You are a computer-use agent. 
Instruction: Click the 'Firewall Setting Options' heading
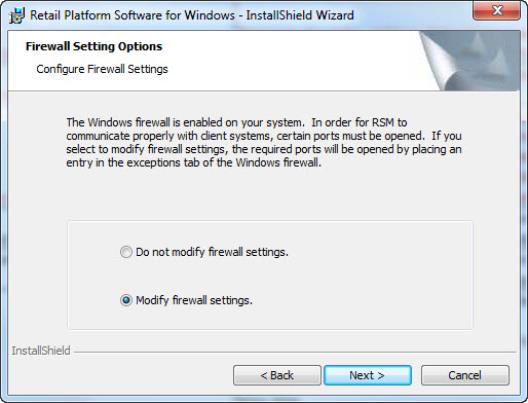(94, 46)
